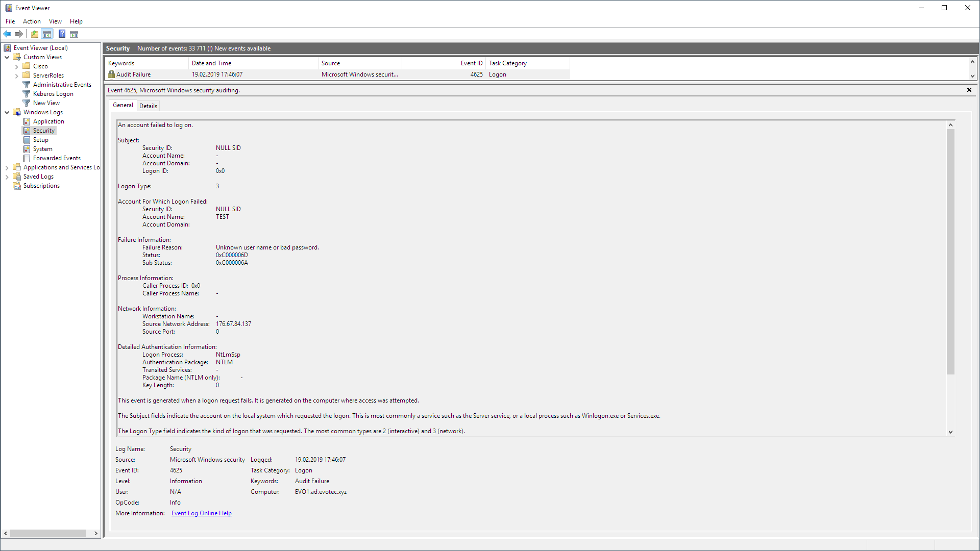The width and height of the screenshot is (980, 551).
Task: Click the forward navigation arrow in toolbar
Action: pos(19,34)
